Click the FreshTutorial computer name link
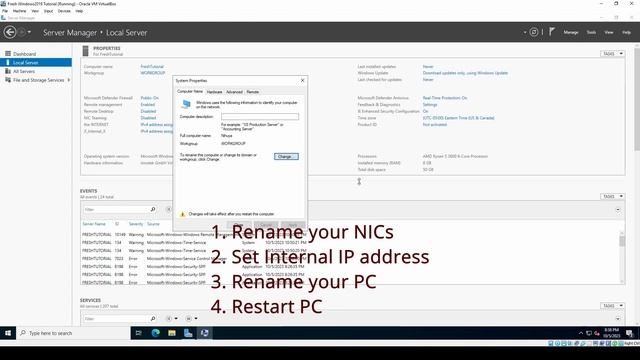The width and height of the screenshot is (640, 360). (x=152, y=67)
